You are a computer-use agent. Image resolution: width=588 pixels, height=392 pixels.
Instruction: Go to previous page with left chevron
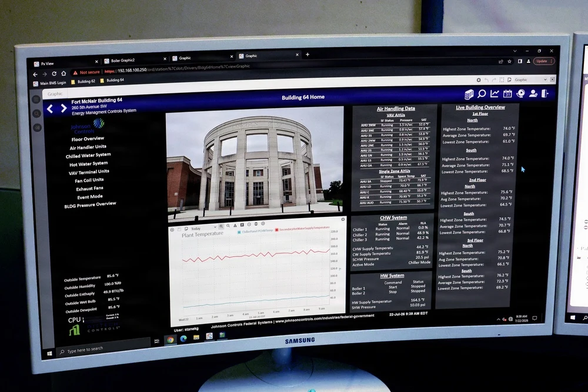click(50, 109)
